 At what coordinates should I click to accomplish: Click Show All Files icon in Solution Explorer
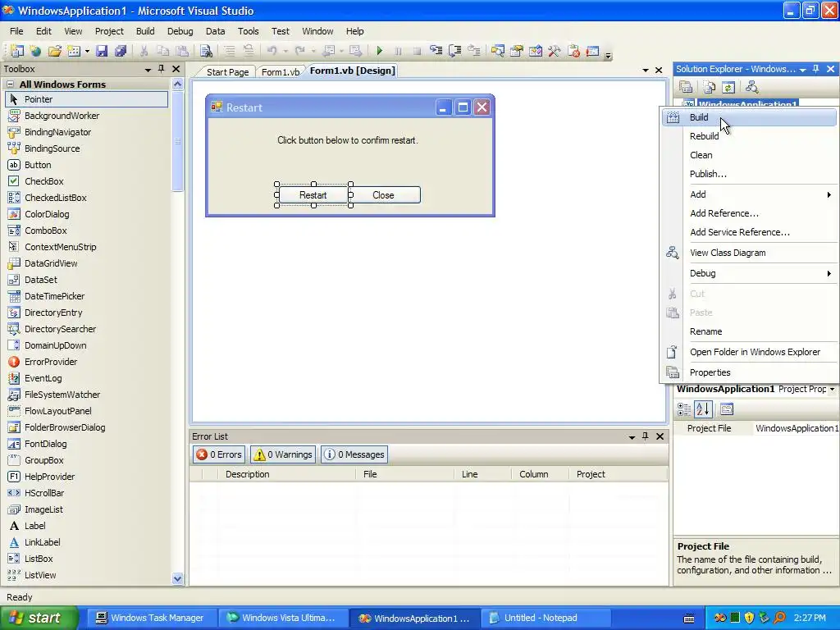(709, 87)
